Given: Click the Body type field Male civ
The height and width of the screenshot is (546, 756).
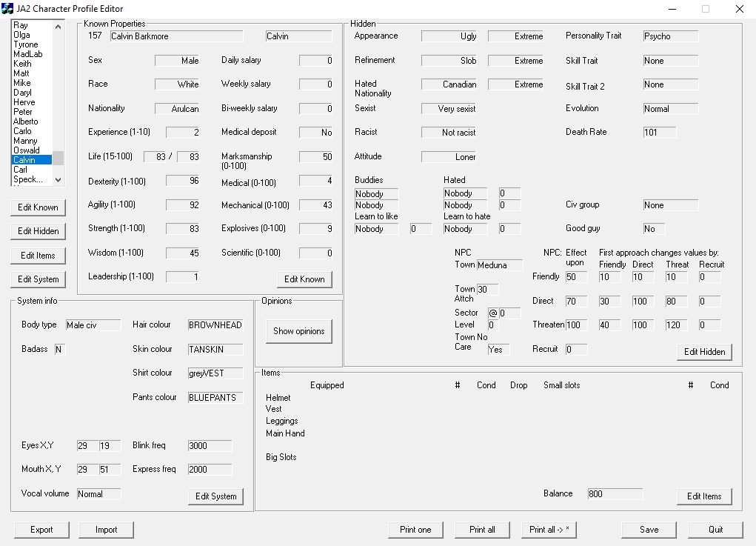Looking at the screenshot, I should point(93,325).
